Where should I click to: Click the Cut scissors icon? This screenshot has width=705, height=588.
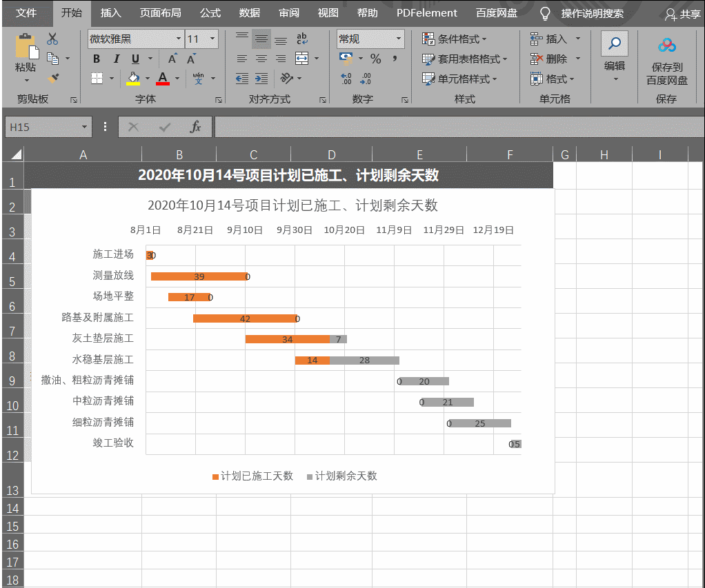pyautogui.click(x=52, y=39)
